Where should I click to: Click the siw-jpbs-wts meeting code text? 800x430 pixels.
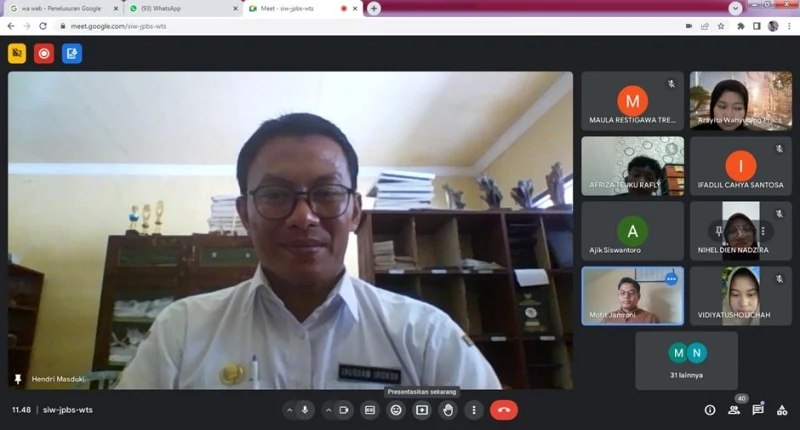[68, 410]
